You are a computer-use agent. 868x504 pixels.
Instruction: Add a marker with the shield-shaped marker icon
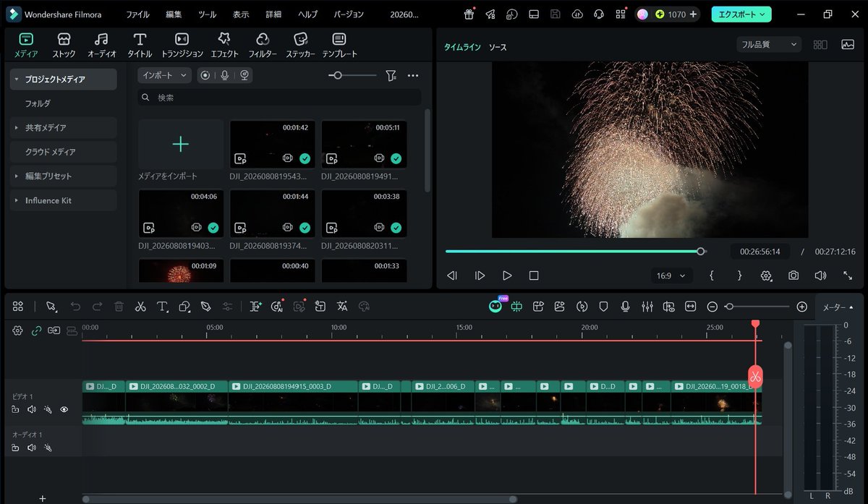click(603, 307)
